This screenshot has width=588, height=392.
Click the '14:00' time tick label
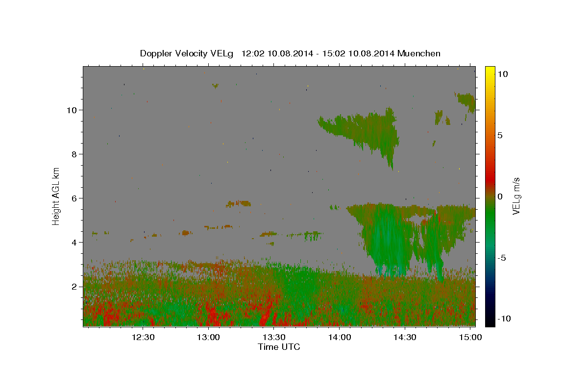340,337
